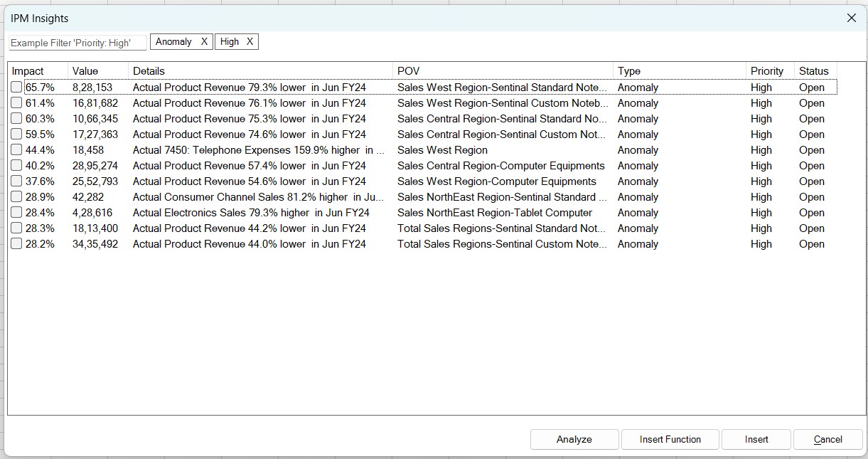
Task: Select the value 10,66,345
Action: pyautogui.click(x=95, y=119)
